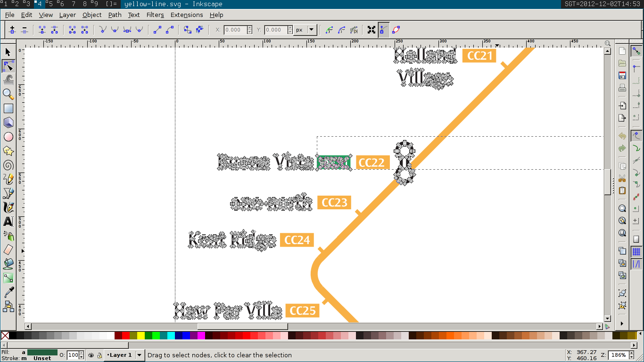Activate the Star and polygon tool
Screen dimensions: 644x362
(x=8, y=151)
